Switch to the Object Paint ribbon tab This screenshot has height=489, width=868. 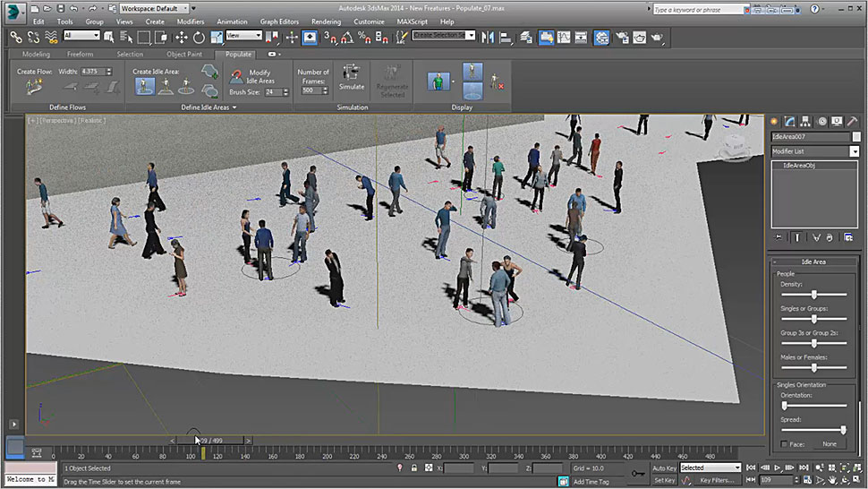[183, 54]
